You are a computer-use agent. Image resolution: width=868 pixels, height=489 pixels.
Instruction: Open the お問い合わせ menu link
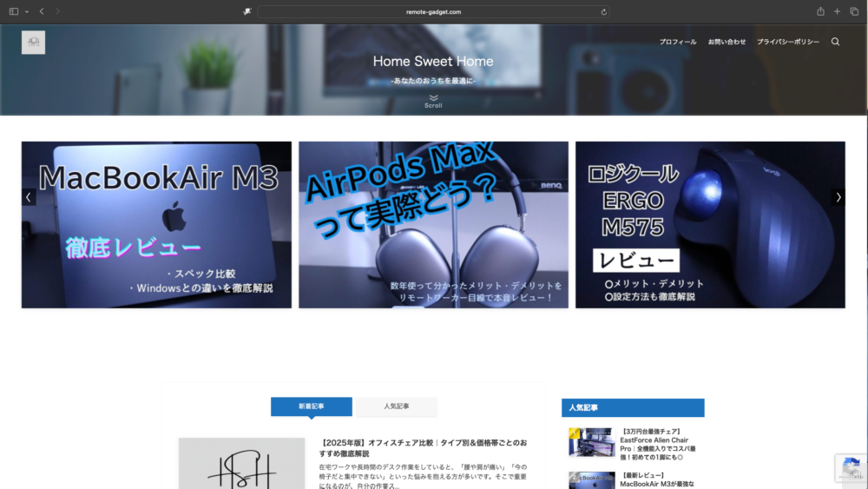pyautogui.click(x=727, y=42)
